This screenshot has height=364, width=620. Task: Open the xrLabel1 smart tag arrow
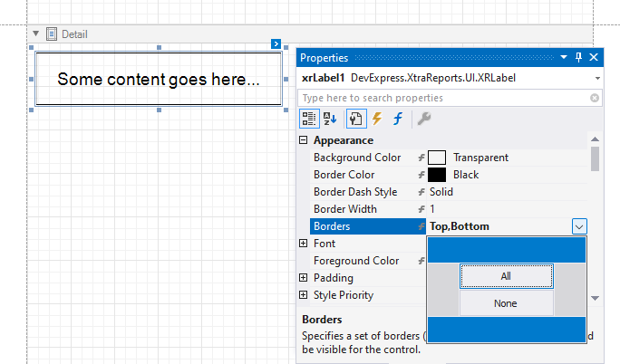coord(276,43)
